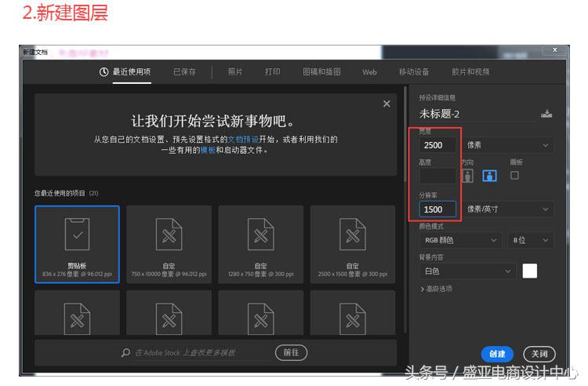Viewport: 588px width, 386px height.
Task: Close the 新建文档 dialog window
Action: [554, 50]
